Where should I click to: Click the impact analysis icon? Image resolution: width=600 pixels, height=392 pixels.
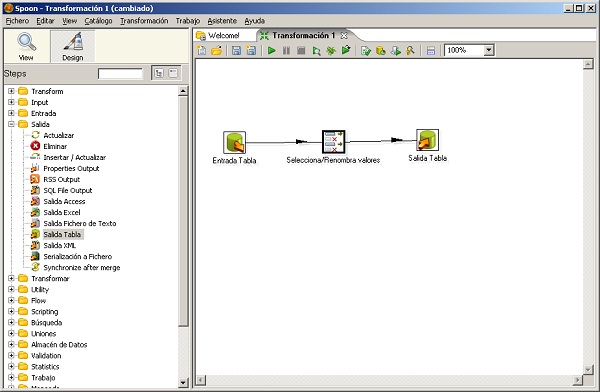click(381, 50)
